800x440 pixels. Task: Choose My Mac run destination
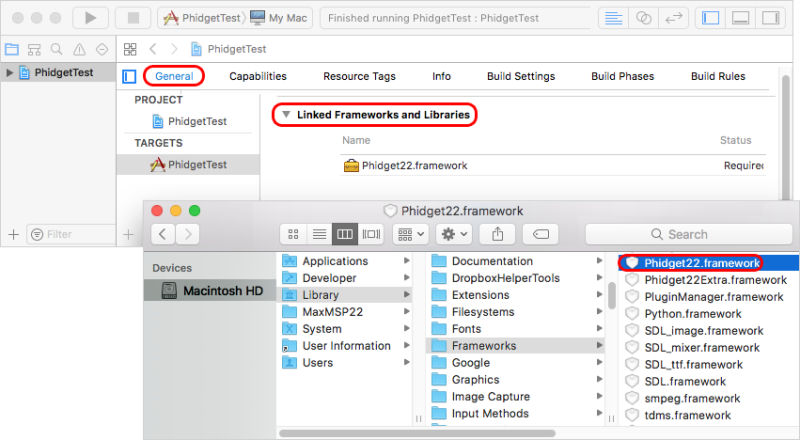(279, 18)
